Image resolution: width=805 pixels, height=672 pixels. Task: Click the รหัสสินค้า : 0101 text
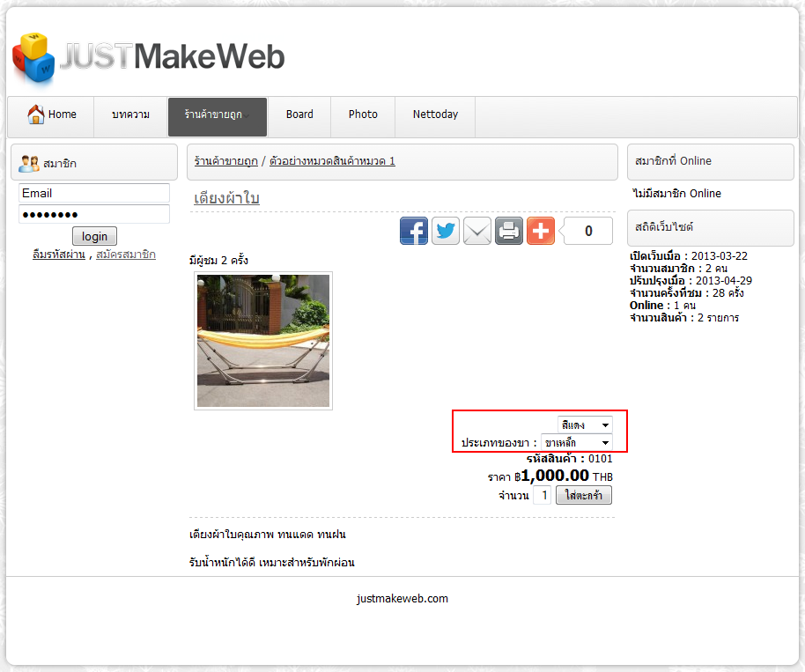569,459
